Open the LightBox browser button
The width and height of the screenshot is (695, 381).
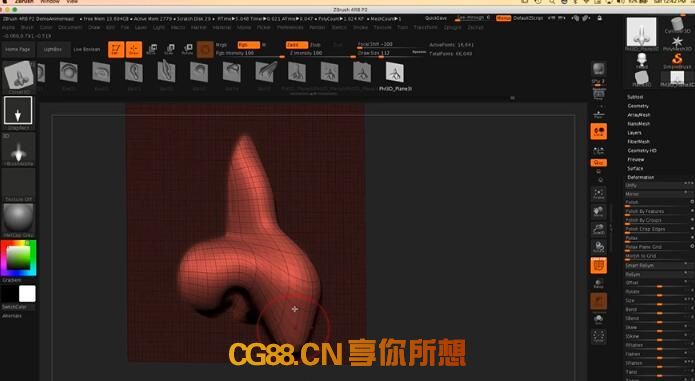pyautogui.click(x=53, y=49)
